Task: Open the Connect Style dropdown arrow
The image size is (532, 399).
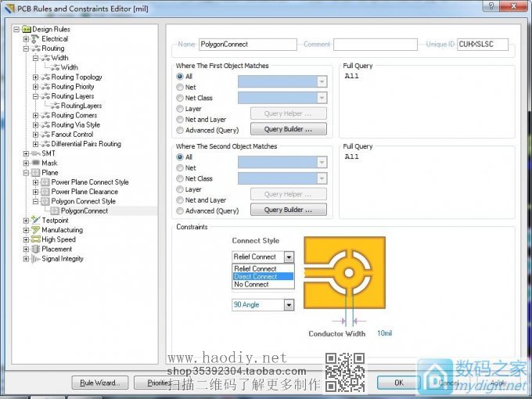Action: [289, 257]
